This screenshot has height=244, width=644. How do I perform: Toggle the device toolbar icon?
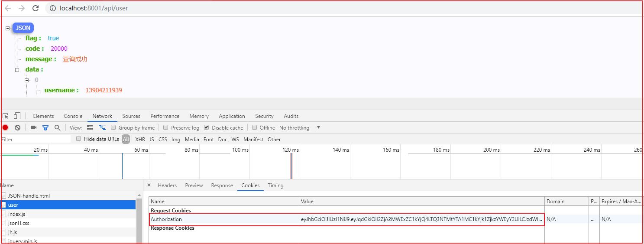click(17, 116)
